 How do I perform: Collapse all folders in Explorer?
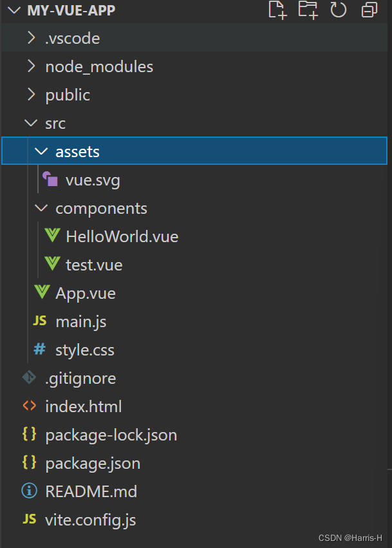tap(369, 10)
